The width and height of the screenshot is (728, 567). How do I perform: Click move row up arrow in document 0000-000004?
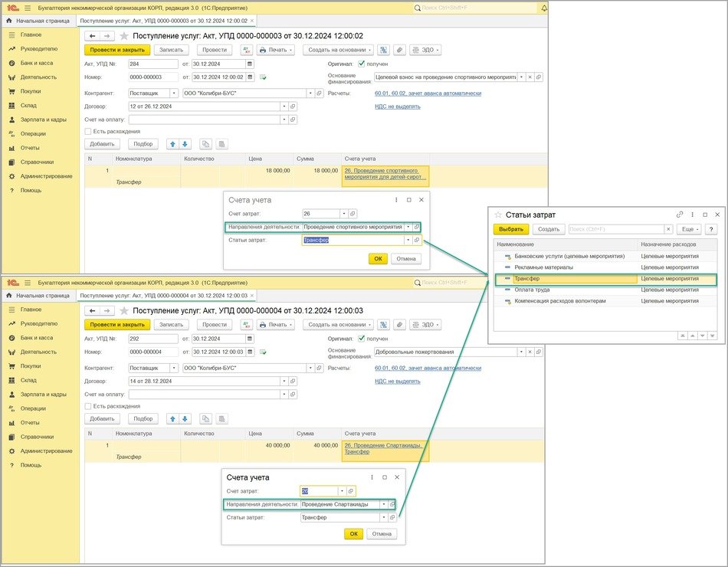[x=172, y=418]
